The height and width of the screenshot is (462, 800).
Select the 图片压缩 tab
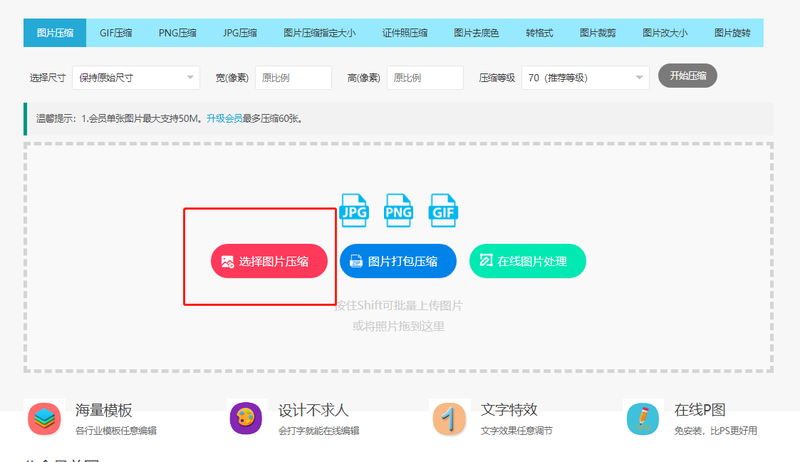(55, 33)
